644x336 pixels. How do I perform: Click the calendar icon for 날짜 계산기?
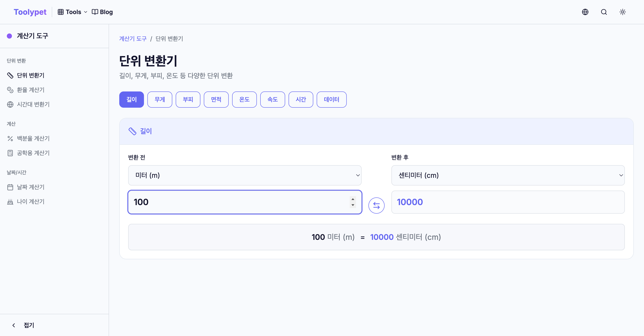[10, 187]
